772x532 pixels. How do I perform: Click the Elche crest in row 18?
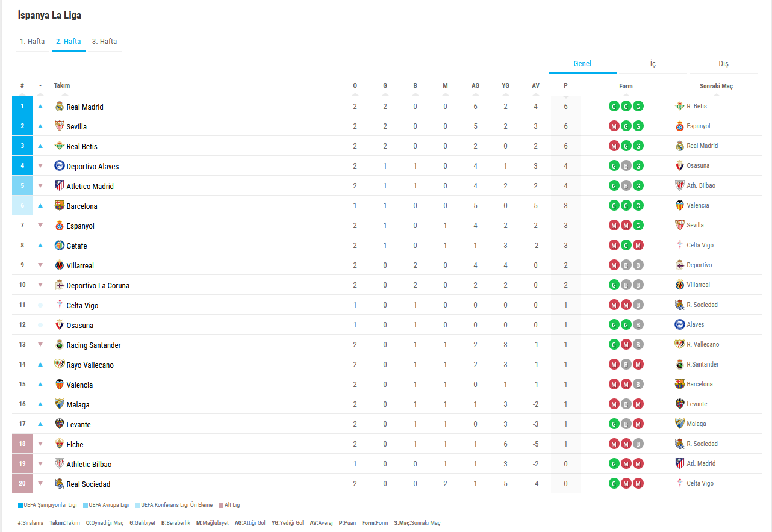59,444
